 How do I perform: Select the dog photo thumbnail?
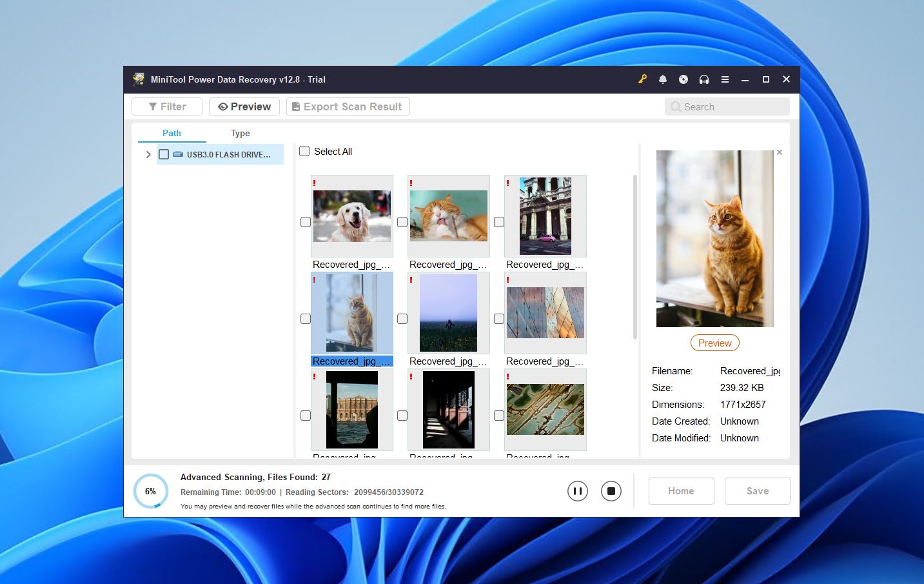coord(351,216)
